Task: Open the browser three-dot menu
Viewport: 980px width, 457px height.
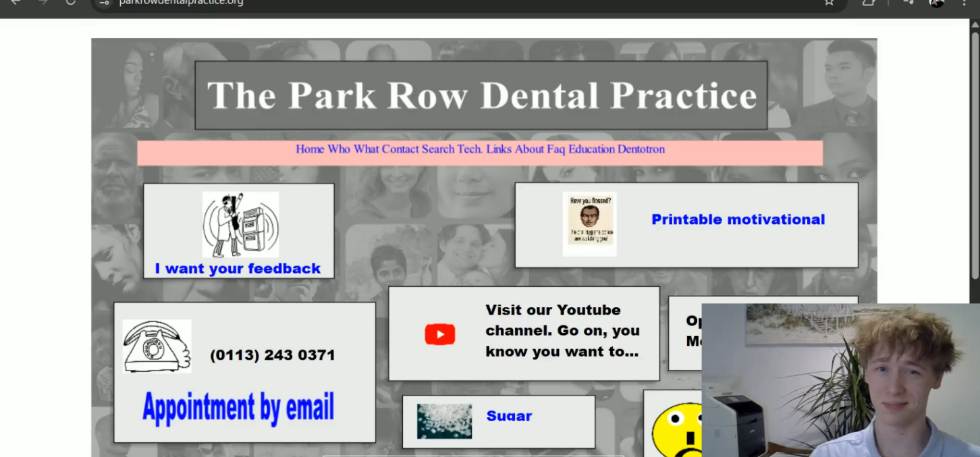Action: click(x=964, y=3)
